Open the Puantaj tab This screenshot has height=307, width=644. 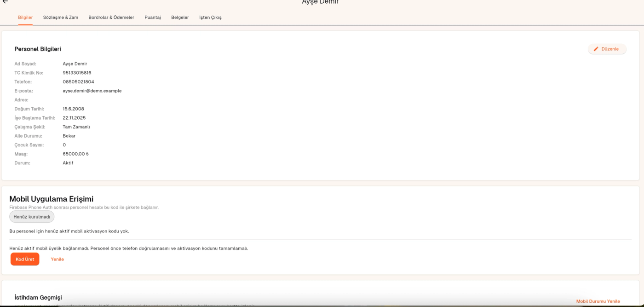pyautogui.click(x=153, y=17)
